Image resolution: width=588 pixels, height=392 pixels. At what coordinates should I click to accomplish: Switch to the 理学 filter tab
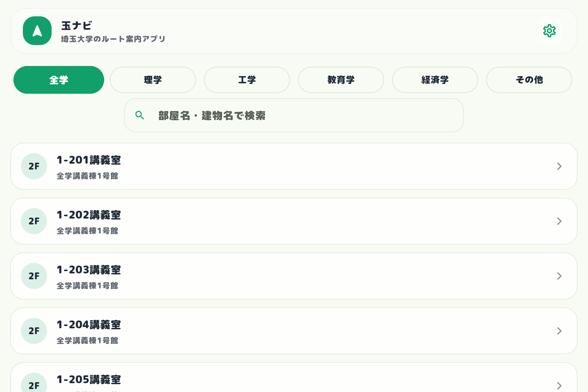(x=153, y=80)
